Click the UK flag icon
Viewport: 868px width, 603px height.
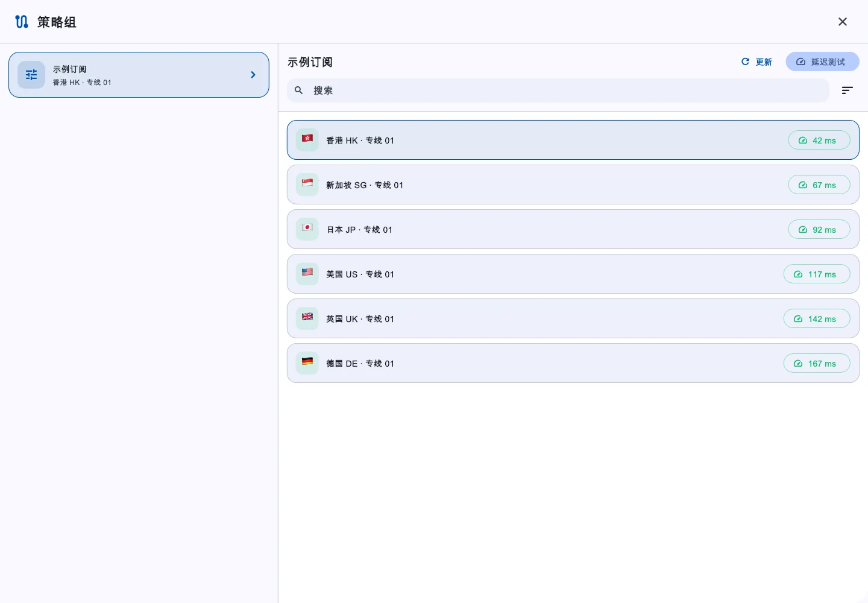click(x=307, y=318)
